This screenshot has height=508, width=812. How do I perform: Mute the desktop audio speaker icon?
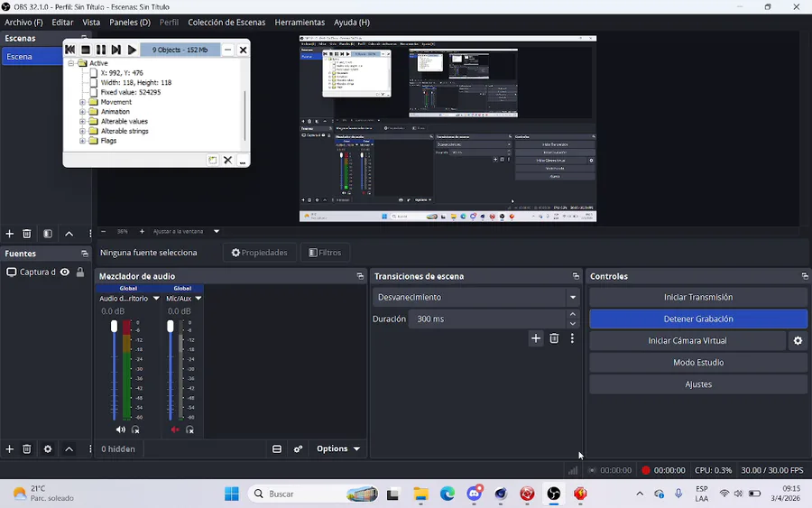[121, 429]
